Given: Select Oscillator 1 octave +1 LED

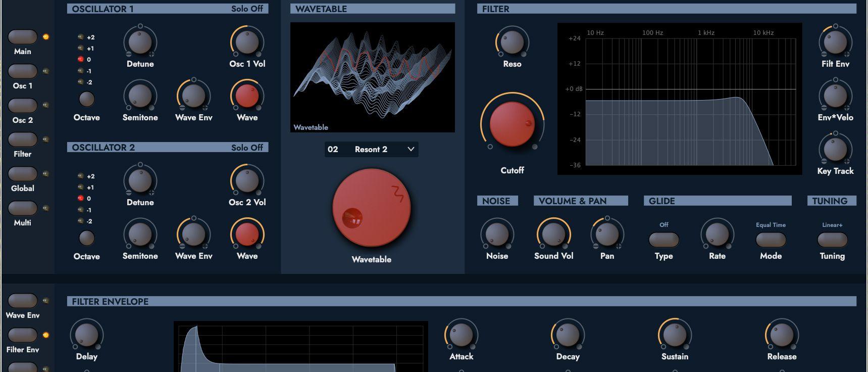Looking at the screenshot, I should coord(80,48).
